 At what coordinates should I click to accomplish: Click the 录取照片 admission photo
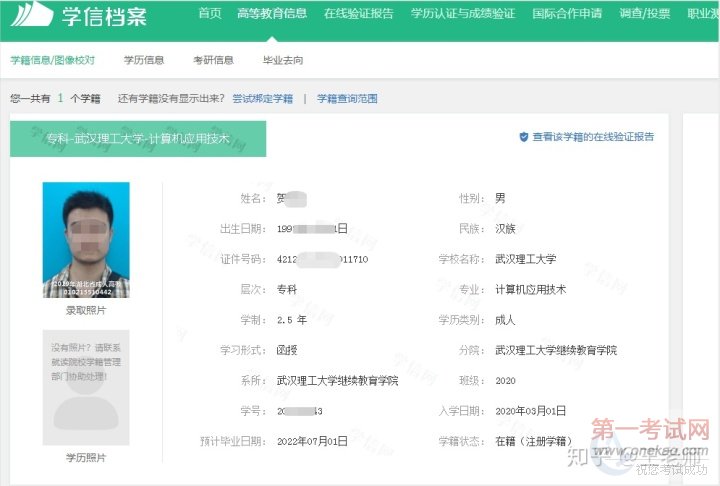(86, 240)
